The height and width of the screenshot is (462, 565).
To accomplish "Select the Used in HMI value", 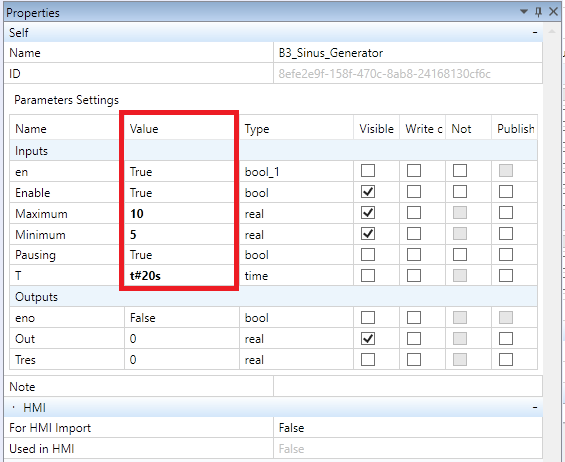I will 408,449.
